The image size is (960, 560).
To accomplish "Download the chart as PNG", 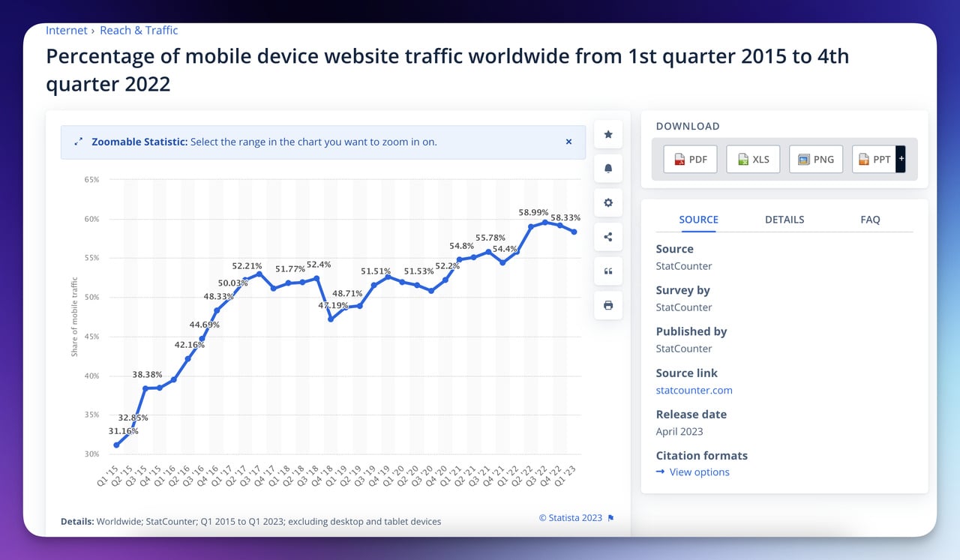I will 815,159.
